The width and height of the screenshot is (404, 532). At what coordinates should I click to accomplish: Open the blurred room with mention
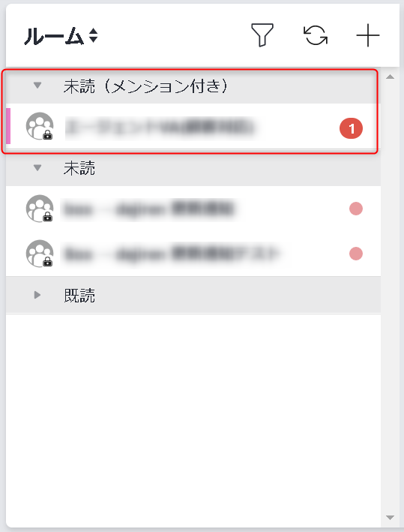point(193,126)
